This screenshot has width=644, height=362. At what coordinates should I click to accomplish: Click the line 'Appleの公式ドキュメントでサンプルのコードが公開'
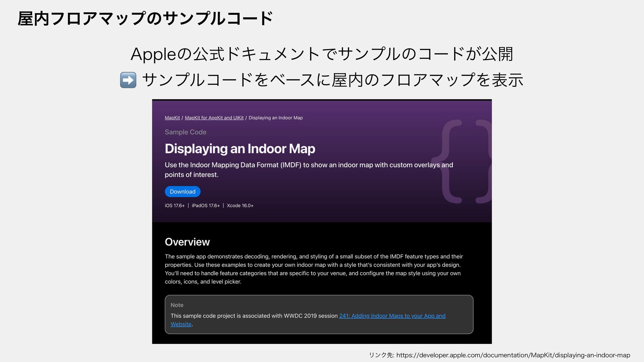(x=322, y=54)
